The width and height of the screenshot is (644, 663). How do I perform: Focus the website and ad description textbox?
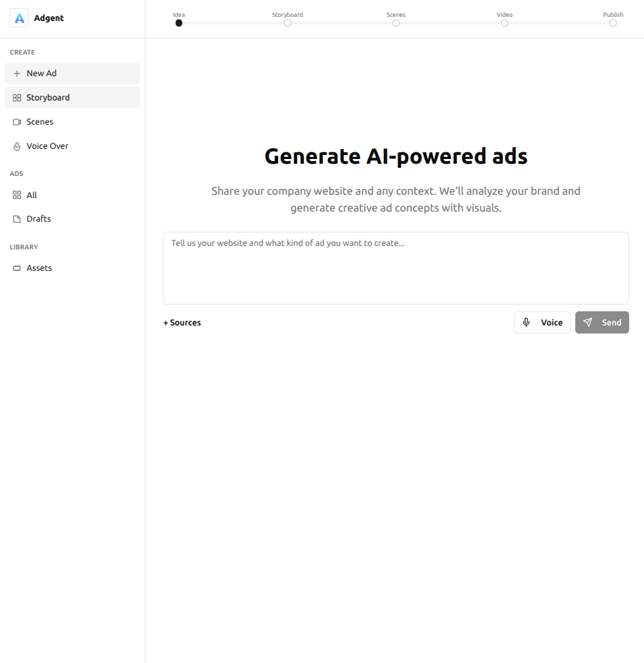click(x=395, y=268)
